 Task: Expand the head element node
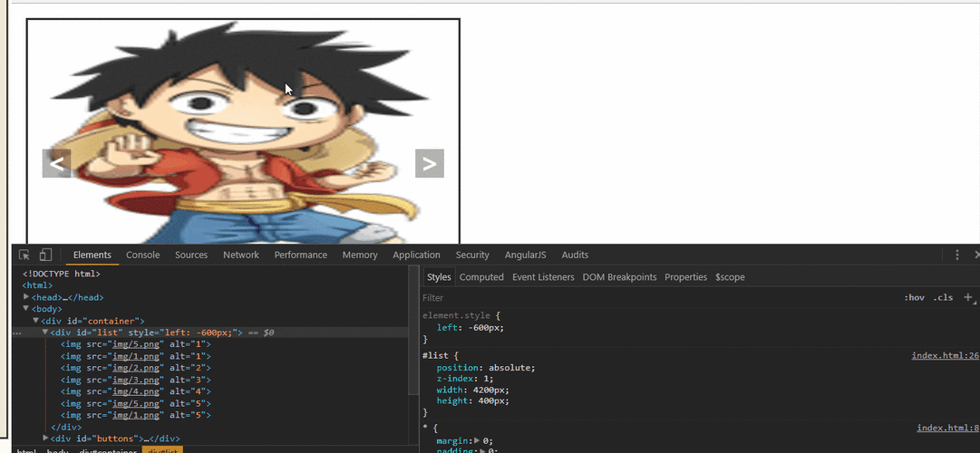pyautogui.click(x=26, y=297)
